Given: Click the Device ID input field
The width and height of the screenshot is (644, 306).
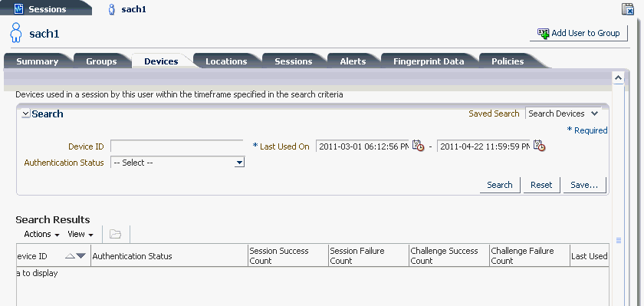Looking at the screenshot, I should (177, 146).
